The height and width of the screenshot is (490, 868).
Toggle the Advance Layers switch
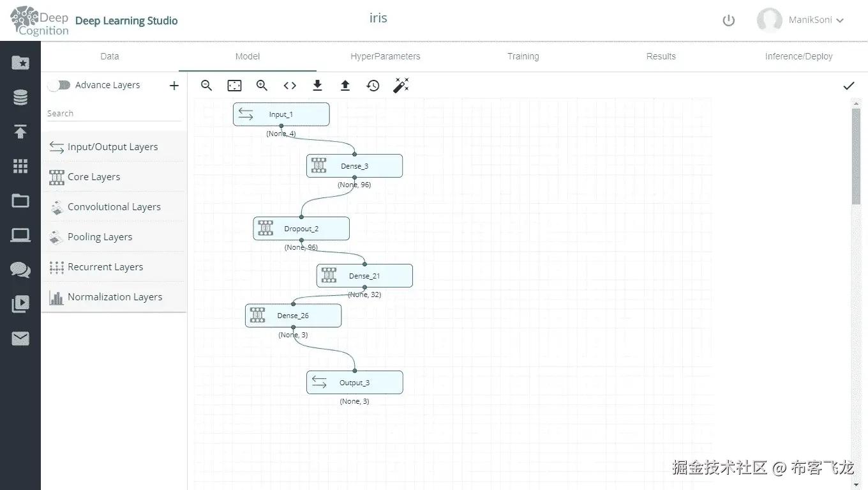[59, 85]
